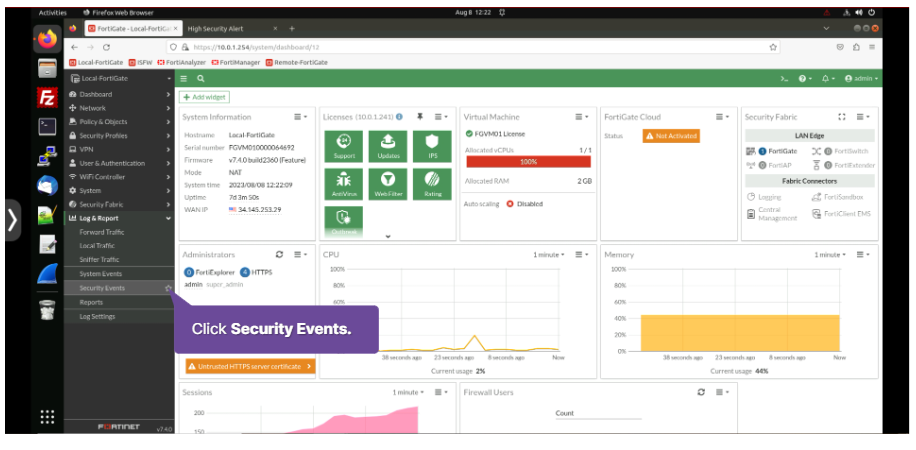Launch FileZilla from the dock
Viewport: 916px width, 450px height.
(47, 98)
